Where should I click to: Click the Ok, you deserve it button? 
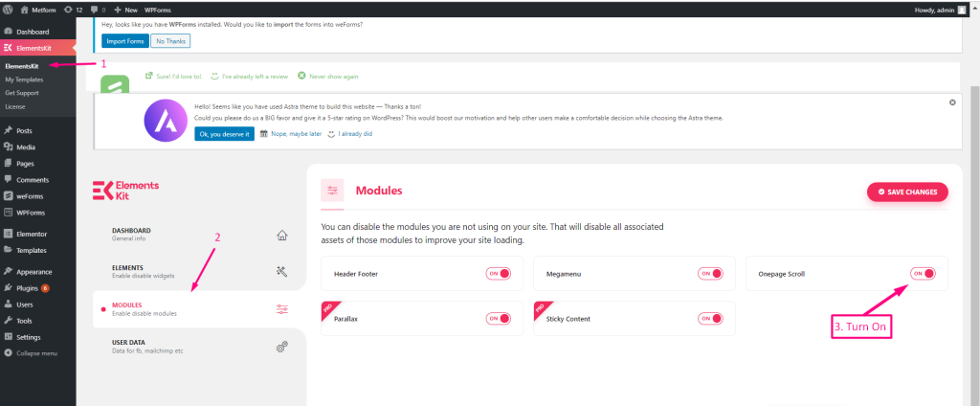(x=224, y=134)
